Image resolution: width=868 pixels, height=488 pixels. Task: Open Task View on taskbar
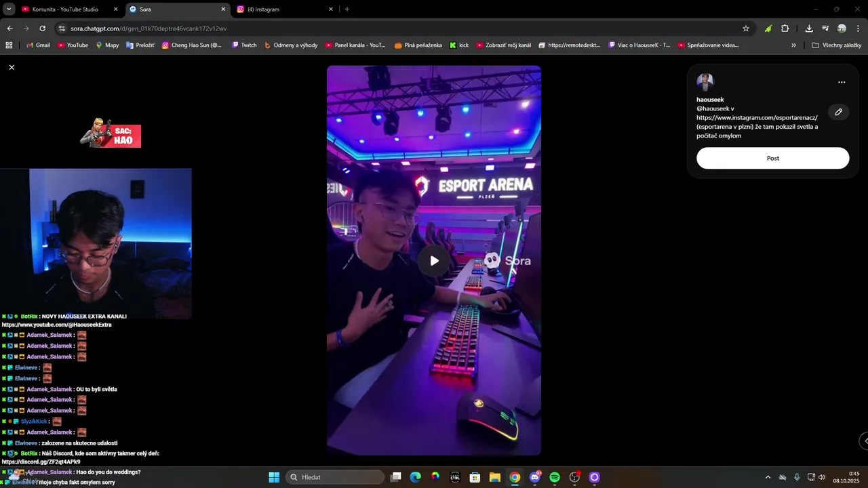(396, 477)
